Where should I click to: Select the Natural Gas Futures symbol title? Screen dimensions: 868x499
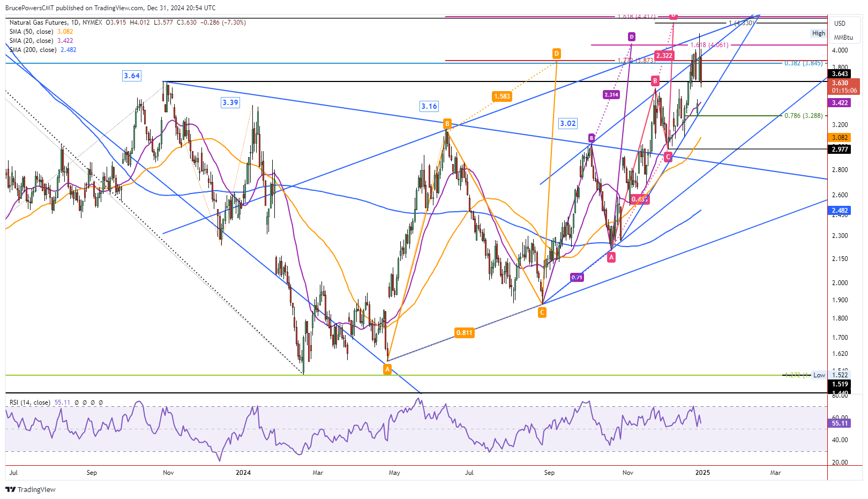coord(39,23)
